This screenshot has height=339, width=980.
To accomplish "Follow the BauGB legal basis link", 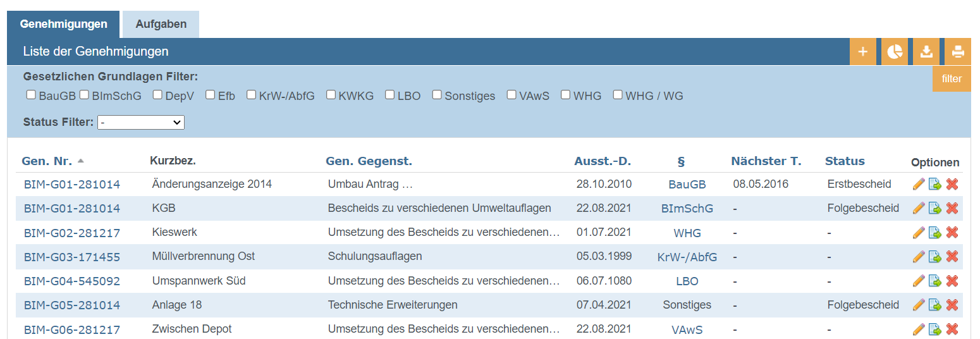I will point(687,185).
